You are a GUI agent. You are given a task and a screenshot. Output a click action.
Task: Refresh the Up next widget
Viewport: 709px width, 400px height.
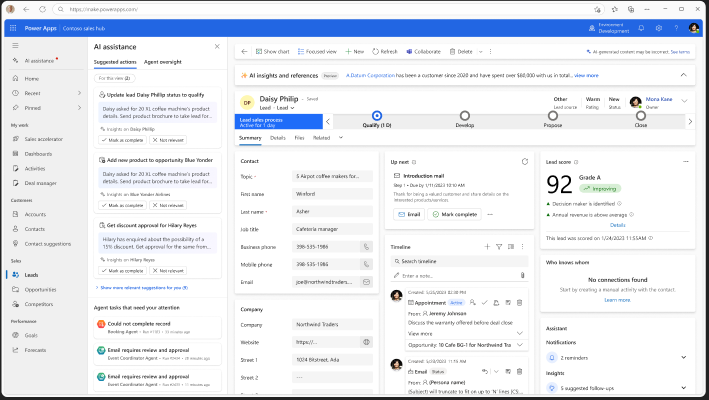coord(525,162)
